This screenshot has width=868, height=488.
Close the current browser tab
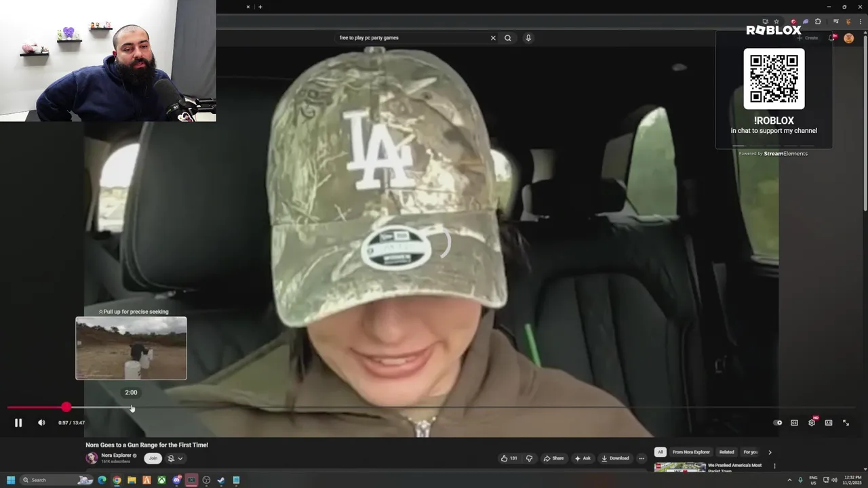point(248,7)
